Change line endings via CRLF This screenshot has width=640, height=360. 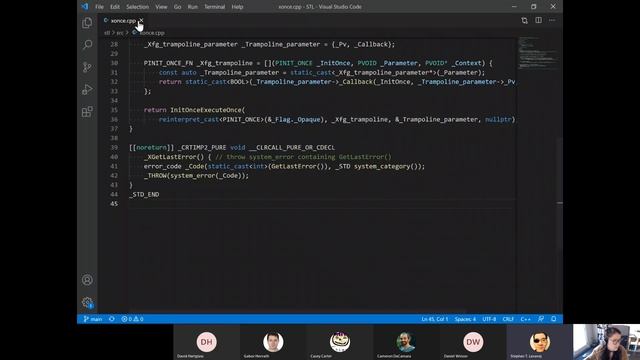tap(508, 319)
